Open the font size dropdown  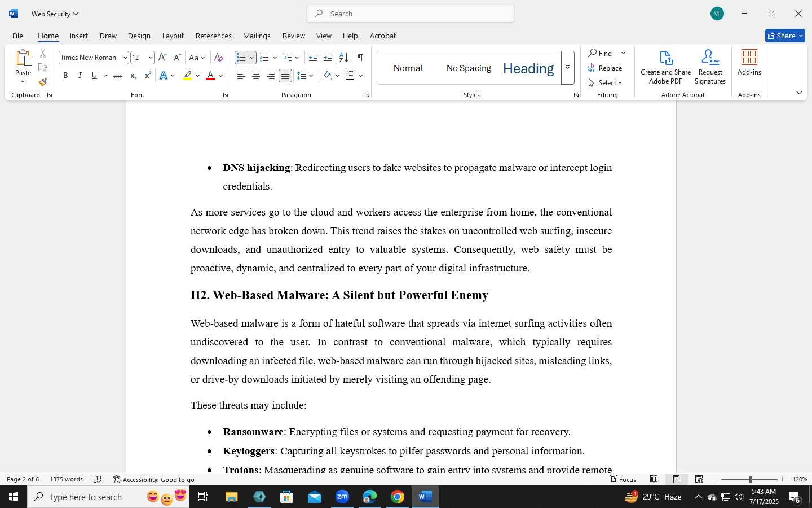(x=151, y=58)
